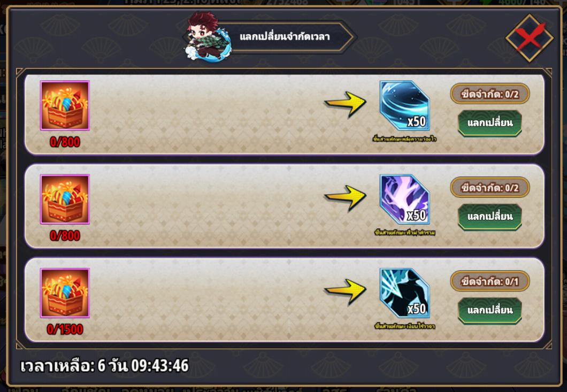Select the dark silhouette skill fragment icon
This screenshot has width=567, height=392.
(x=404, y=293)
